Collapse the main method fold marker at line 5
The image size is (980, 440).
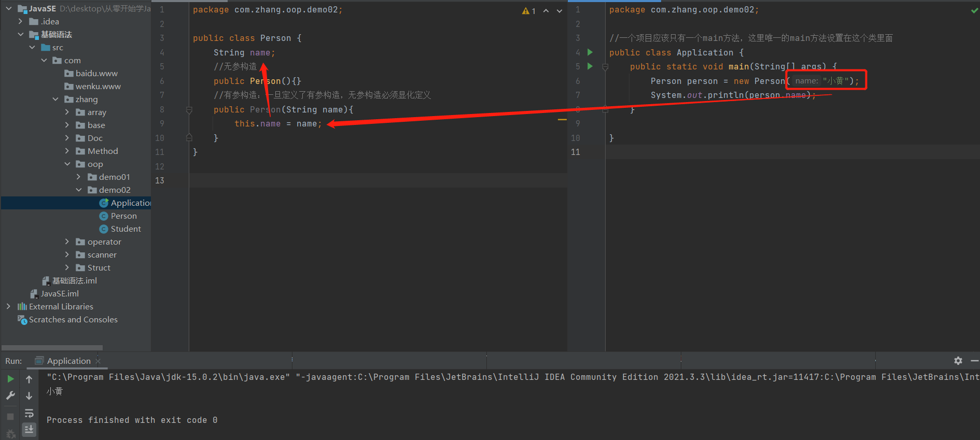tap(605, 67)
